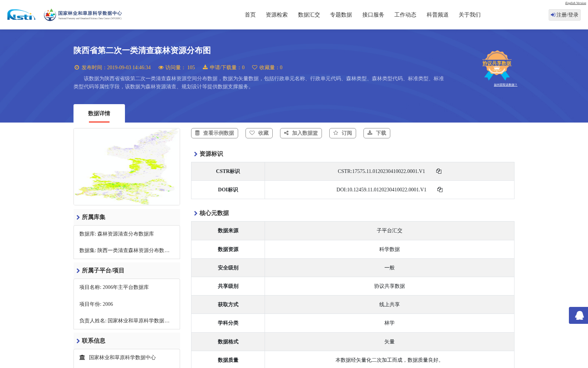This screenshot has width=588, height=368.
Task: Click the 注册/登录 button
Action: coord(564,15)
